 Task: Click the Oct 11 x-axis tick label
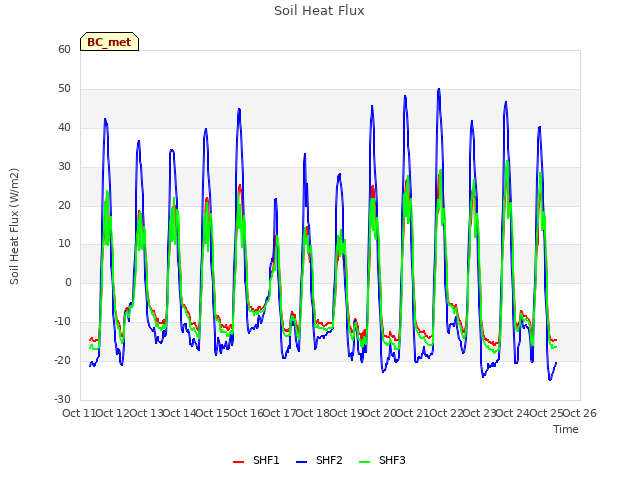tap(78, 413)
